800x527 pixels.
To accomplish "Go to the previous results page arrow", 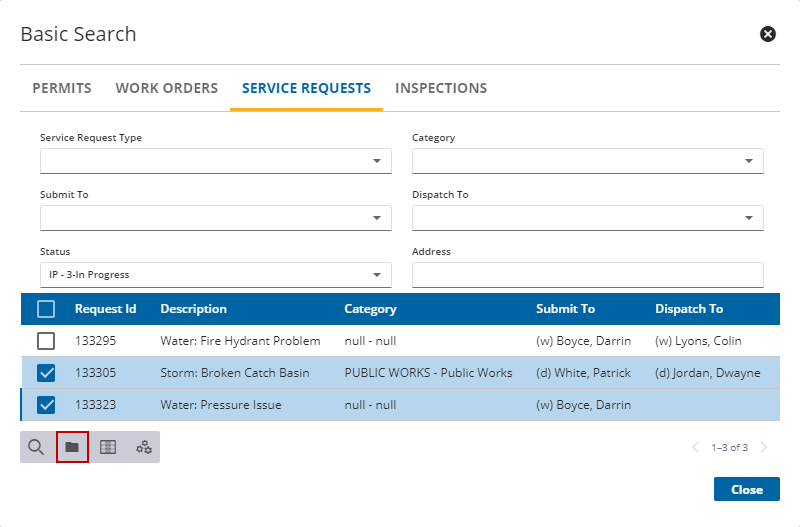I will point(696,447).
